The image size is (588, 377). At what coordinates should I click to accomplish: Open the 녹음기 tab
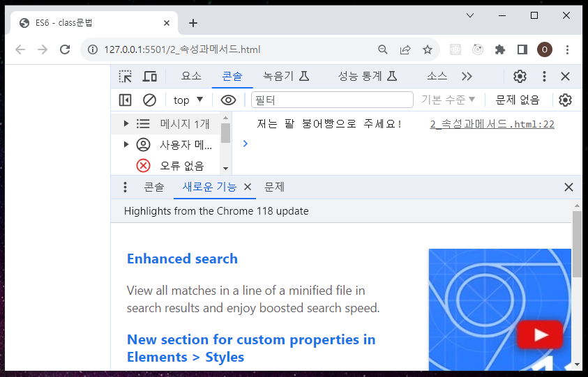(286, 77)
